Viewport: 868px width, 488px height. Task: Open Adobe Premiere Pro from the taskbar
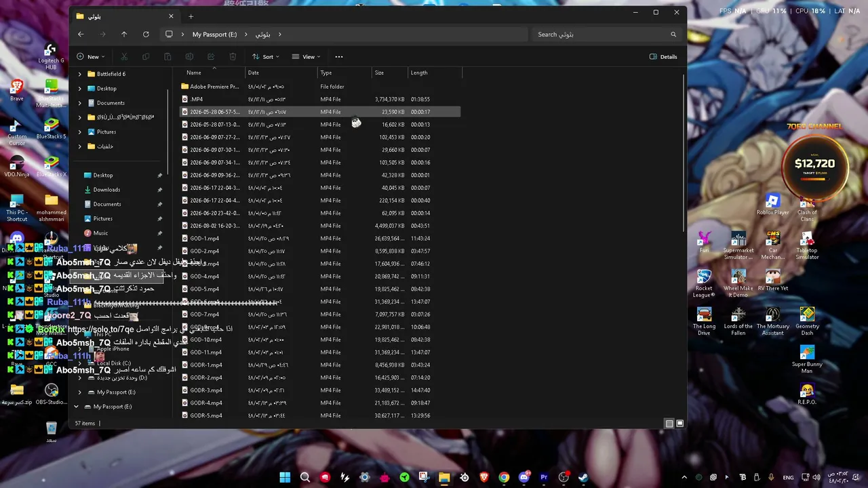(544, 477)
